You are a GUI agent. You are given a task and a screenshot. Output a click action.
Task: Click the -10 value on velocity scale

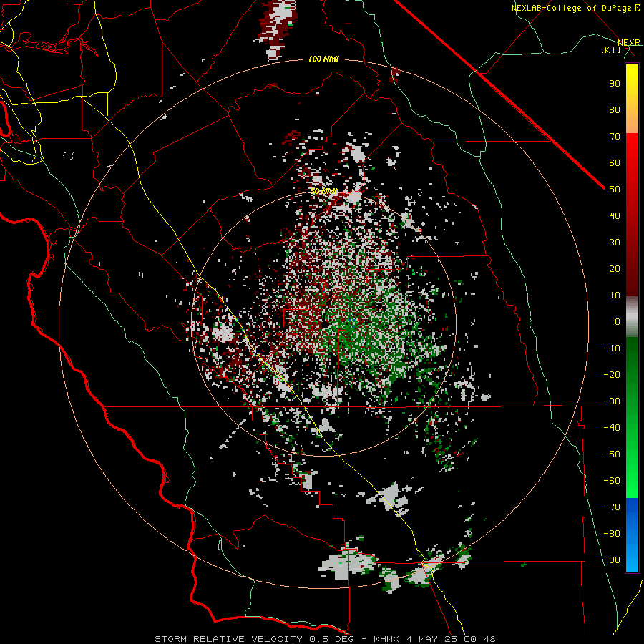612,348
